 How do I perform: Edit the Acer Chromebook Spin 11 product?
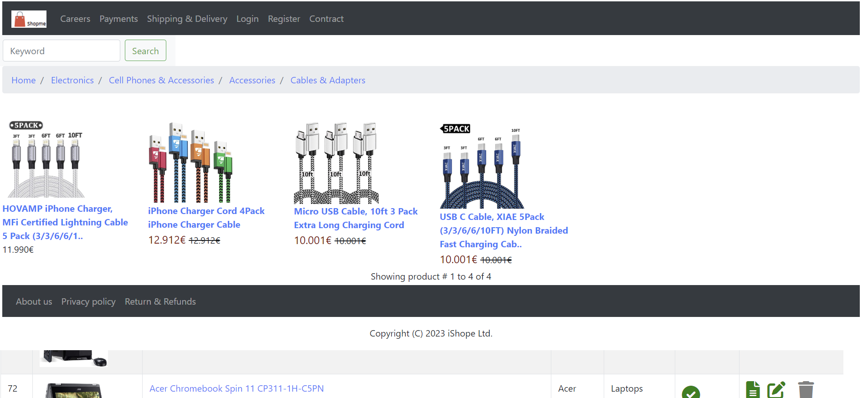(x=776, y=390)
